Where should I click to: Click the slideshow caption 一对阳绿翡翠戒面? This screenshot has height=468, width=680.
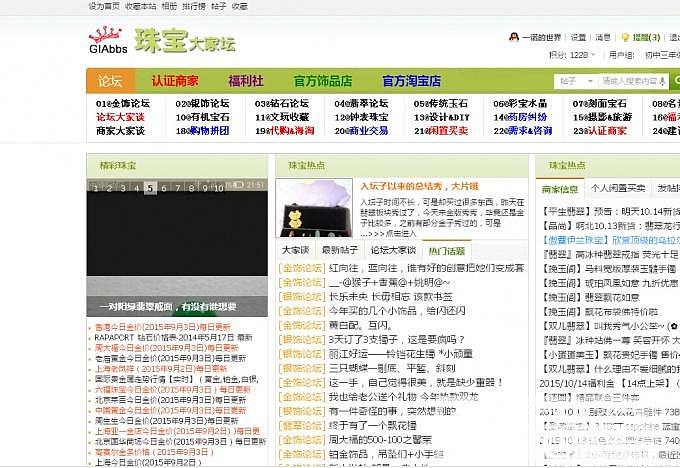pos(168,307)
